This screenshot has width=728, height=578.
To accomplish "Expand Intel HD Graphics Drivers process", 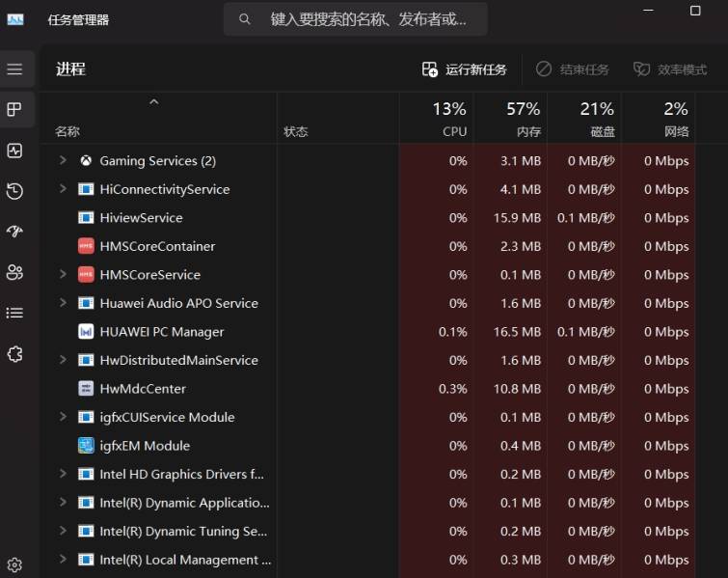I will tap(63, 474).
